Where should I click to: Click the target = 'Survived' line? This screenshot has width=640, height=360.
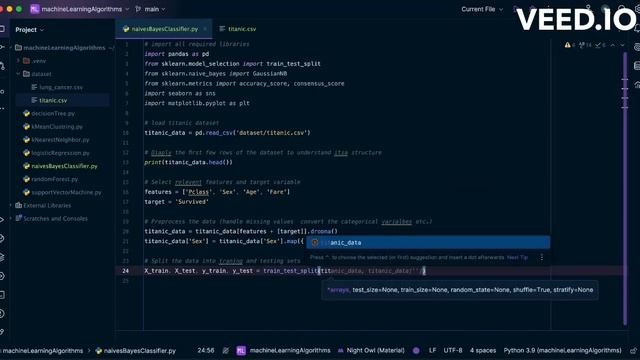pyautogui.click(x=176, y=202)
